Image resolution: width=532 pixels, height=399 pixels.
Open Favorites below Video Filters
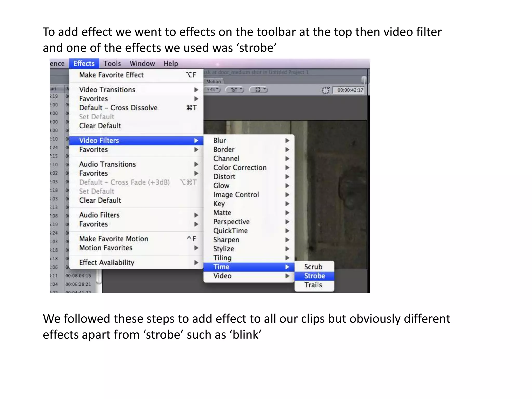click(136, 150)
